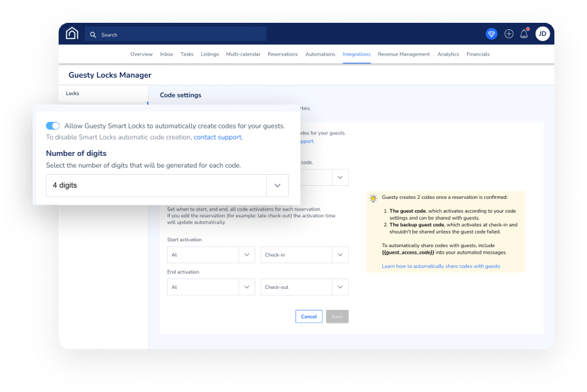Open End activation At dropdown
Screen dimensions: 587x392
click(211, 287)
